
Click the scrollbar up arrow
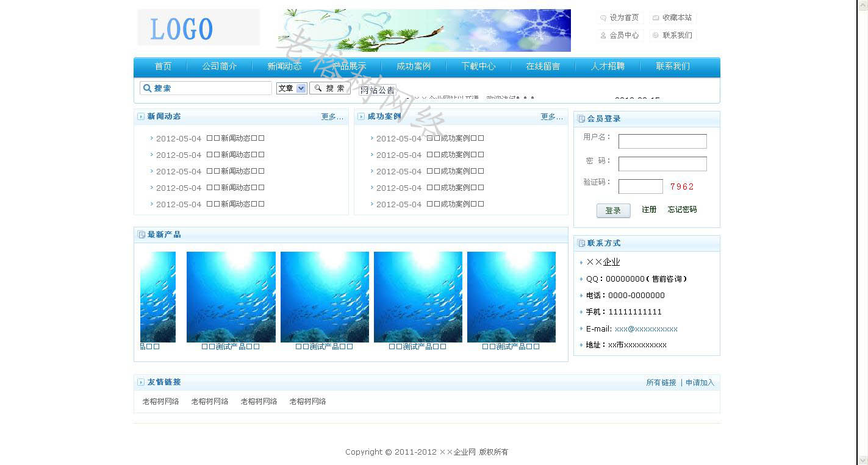tap(863, 5)
